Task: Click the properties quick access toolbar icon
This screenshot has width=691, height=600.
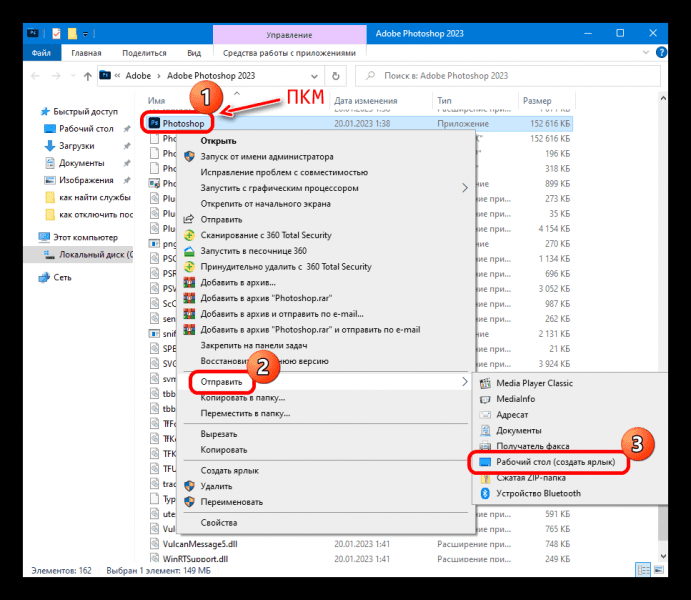Action: (56, 33)
